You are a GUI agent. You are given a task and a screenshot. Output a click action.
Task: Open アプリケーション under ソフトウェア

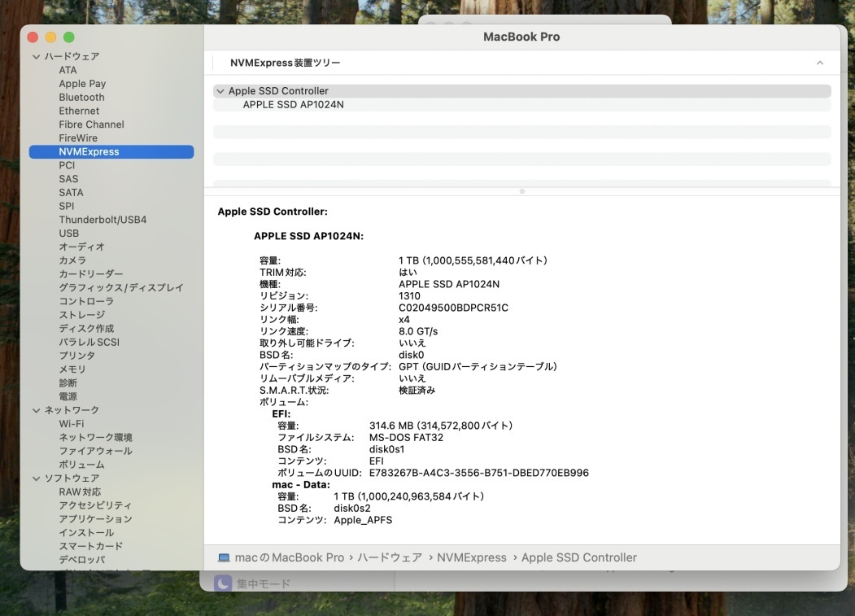click(x=95, y=519)
